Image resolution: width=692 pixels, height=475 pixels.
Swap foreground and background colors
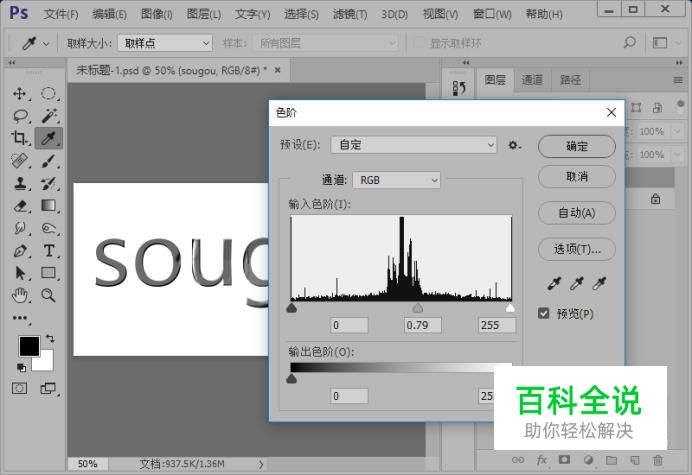click(50, 339)
